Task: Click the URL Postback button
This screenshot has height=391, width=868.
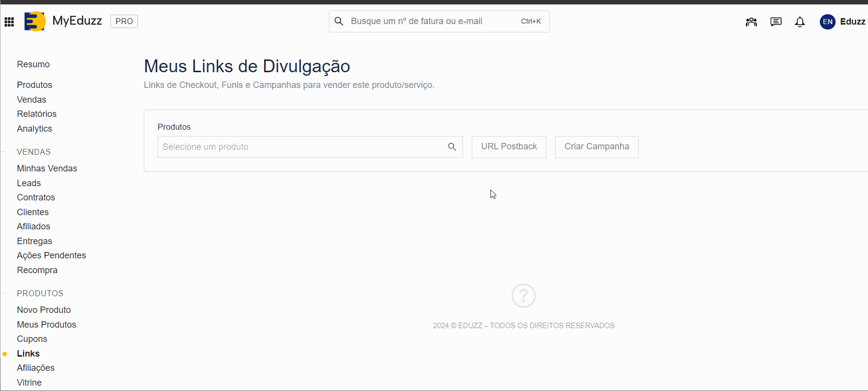Action: coord(509,147)
